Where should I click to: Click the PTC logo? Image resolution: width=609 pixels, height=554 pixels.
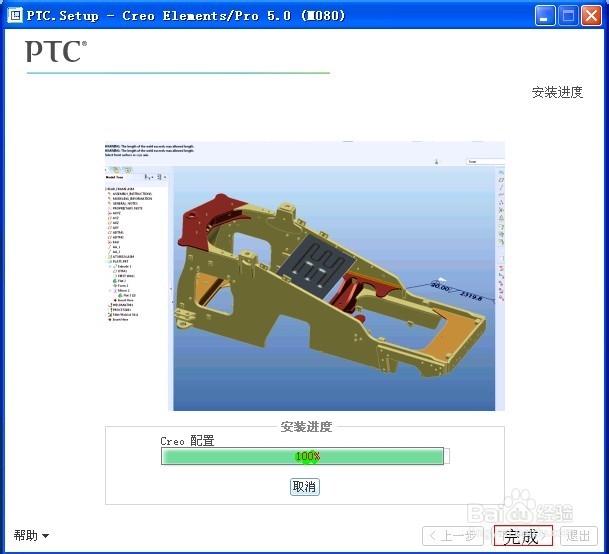point(56,51)
